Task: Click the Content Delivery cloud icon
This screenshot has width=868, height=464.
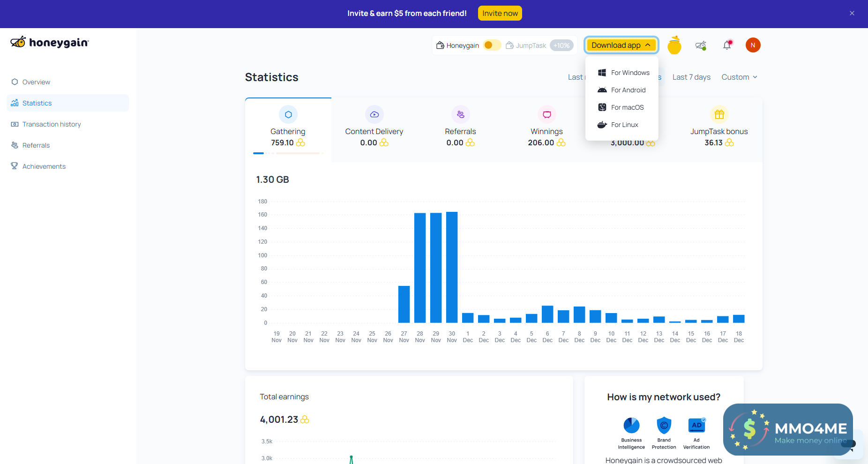Action: [x=374, y=114]
